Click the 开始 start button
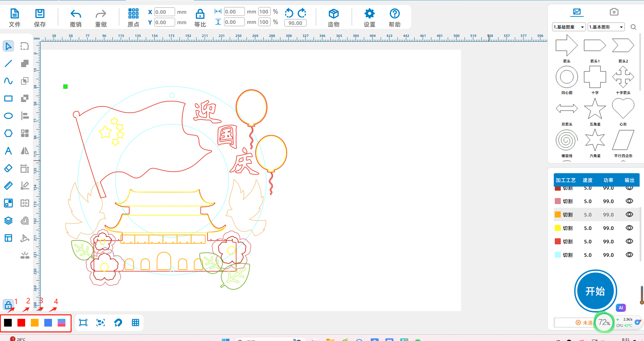The width and height of the screenshot is (644, 341). click(x=595, y=291)
